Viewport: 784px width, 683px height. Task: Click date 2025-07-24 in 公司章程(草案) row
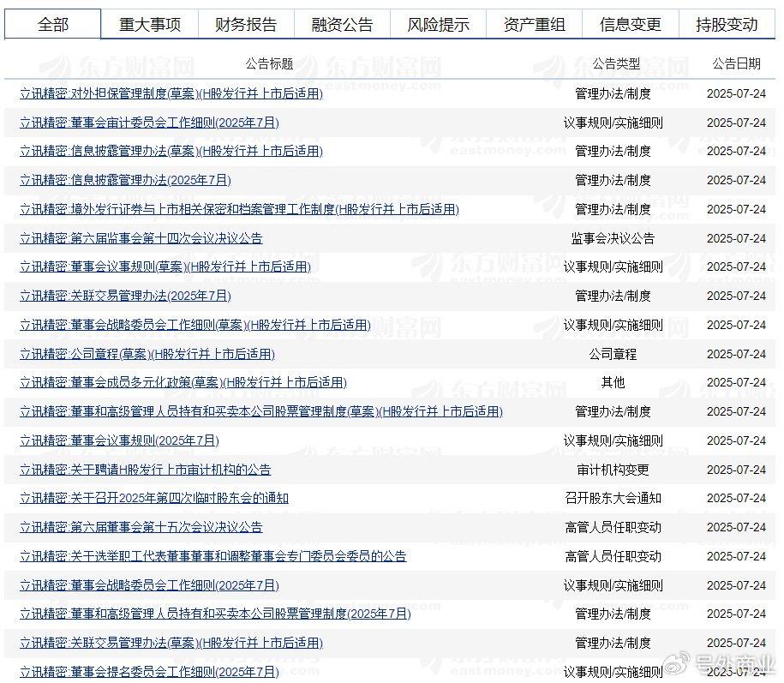736,354
